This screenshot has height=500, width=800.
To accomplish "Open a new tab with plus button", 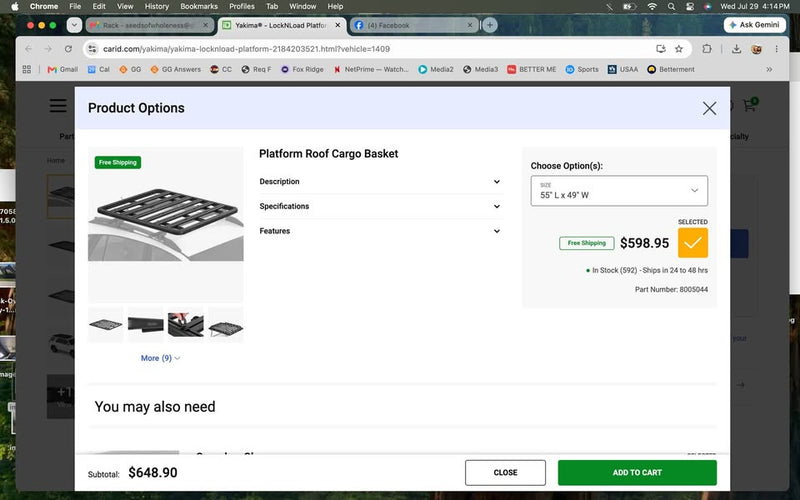I will (x=490, y=25).
